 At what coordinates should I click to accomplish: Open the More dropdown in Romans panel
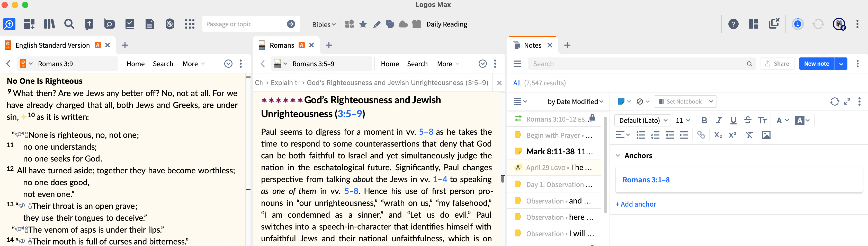click(448, 64)
